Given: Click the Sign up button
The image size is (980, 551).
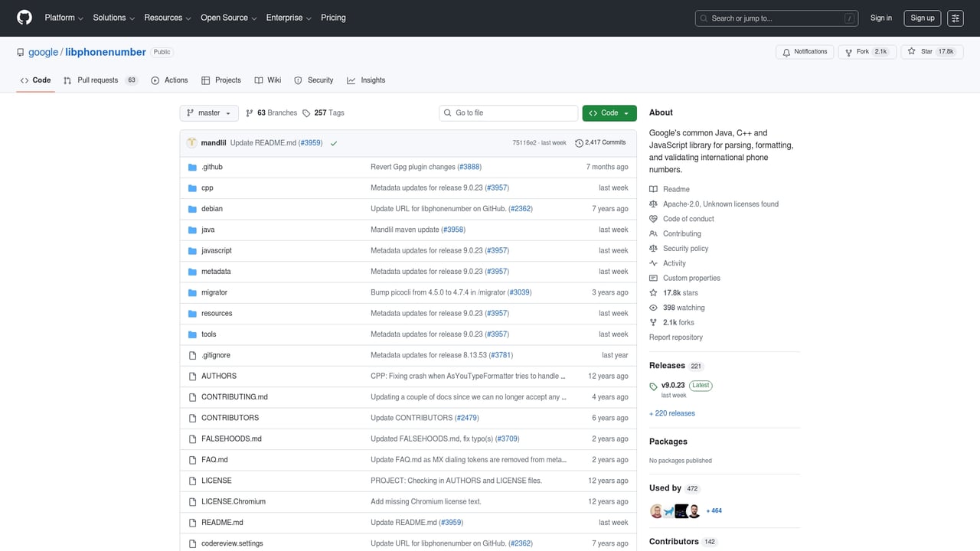Looking at the screenshot, I should coord(922,18).
